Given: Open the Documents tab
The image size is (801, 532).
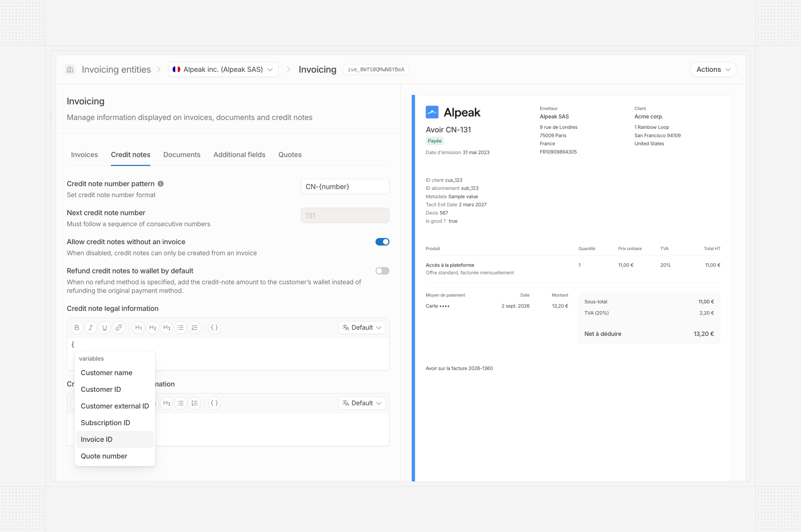Looking at the screenshot, I should point(182,155).
